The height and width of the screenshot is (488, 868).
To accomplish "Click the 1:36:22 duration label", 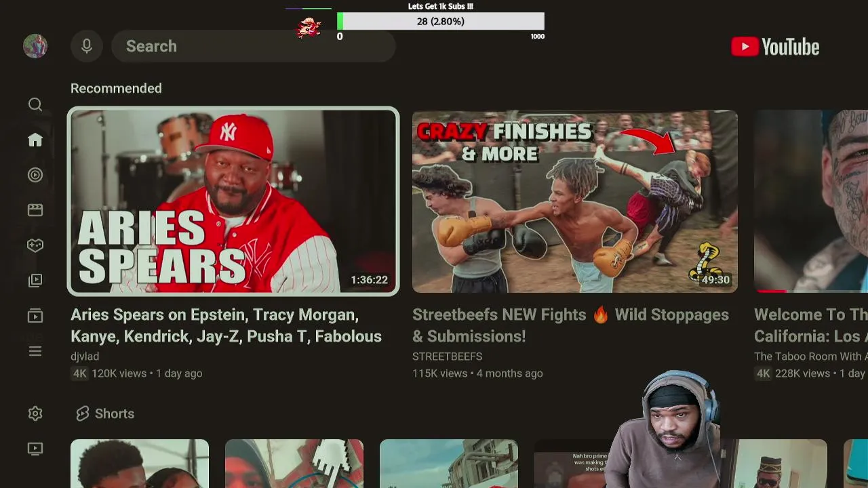I will (369, 280).
